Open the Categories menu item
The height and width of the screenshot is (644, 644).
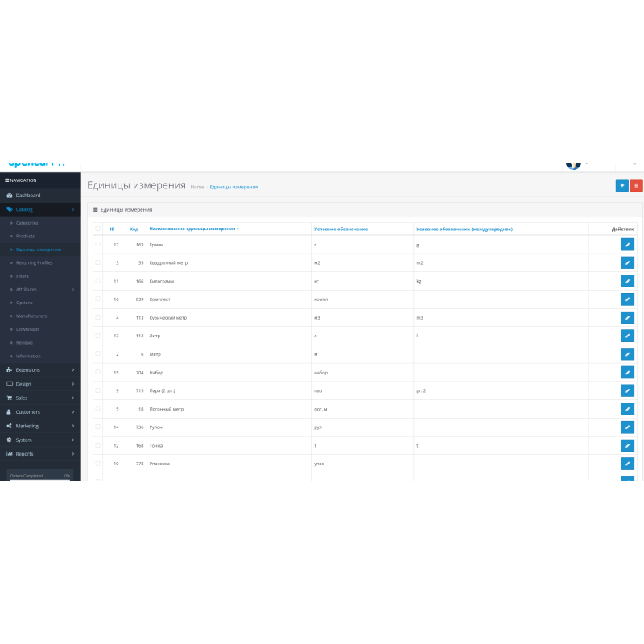27,222
